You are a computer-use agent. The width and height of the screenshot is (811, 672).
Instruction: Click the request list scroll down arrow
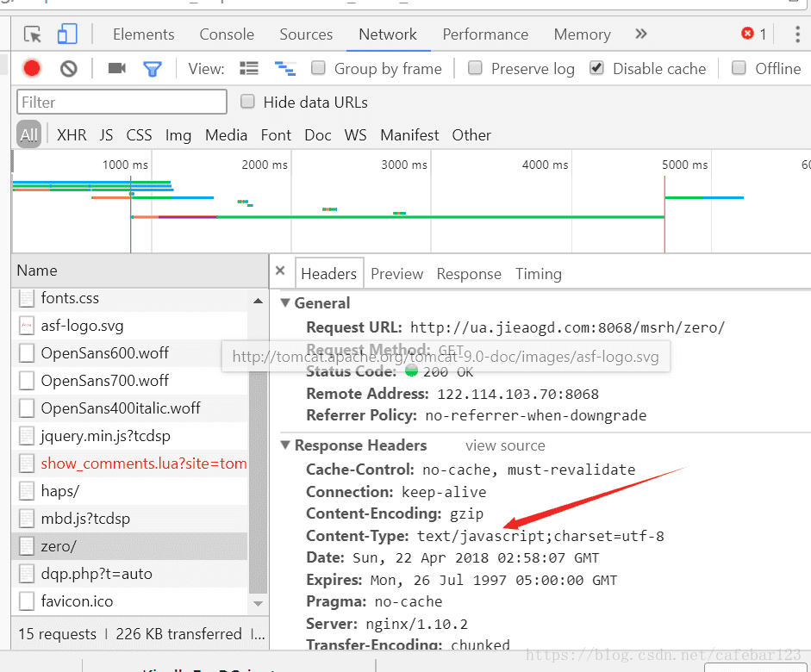pyautogui.click(x=258, y=603)
